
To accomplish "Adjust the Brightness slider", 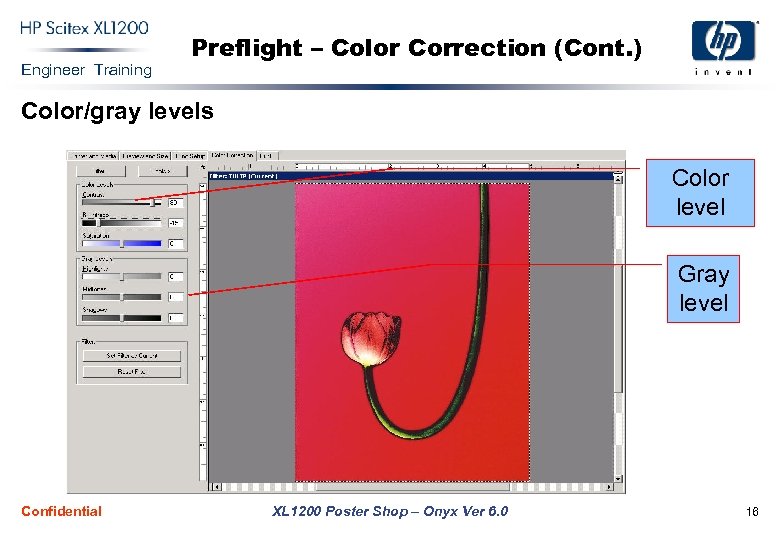I will (121, 223).
